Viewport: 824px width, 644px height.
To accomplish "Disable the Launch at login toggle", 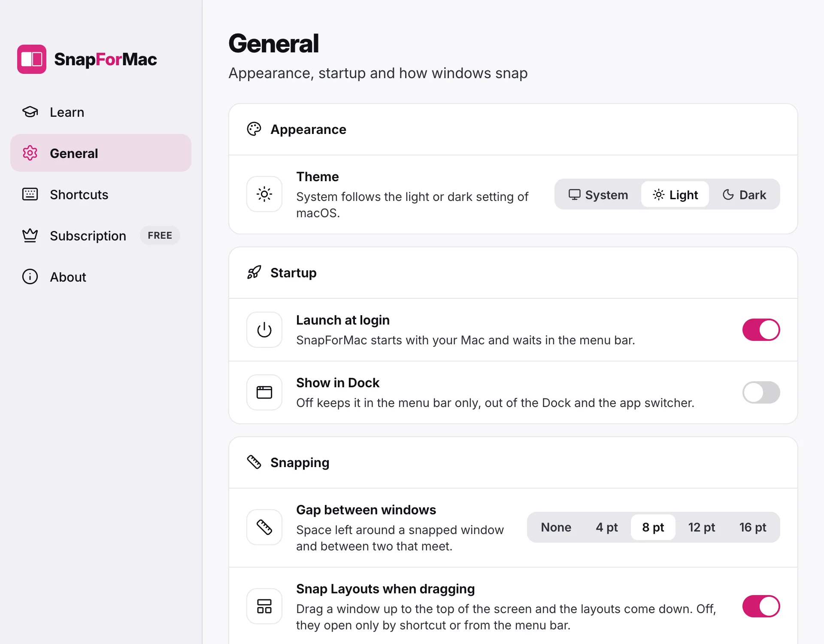I will coord(761,330).
